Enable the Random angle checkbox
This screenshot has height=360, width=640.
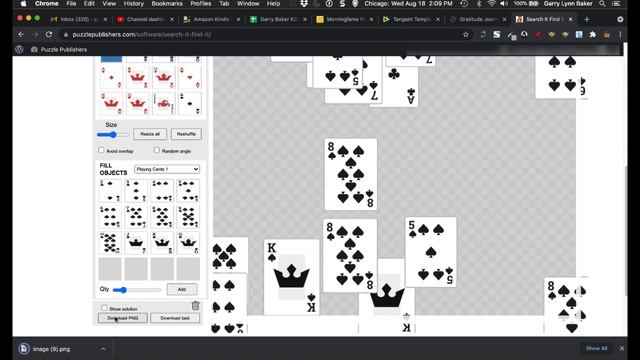[x=157, y=150]
